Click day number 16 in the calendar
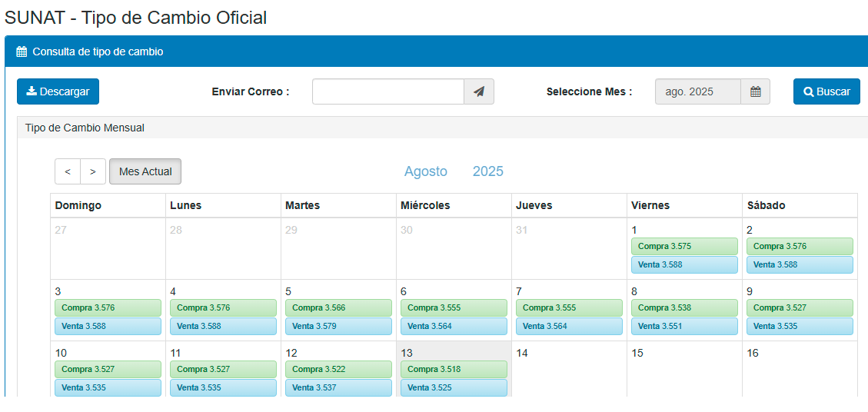868x412 pixels. (x=753, y=354)
